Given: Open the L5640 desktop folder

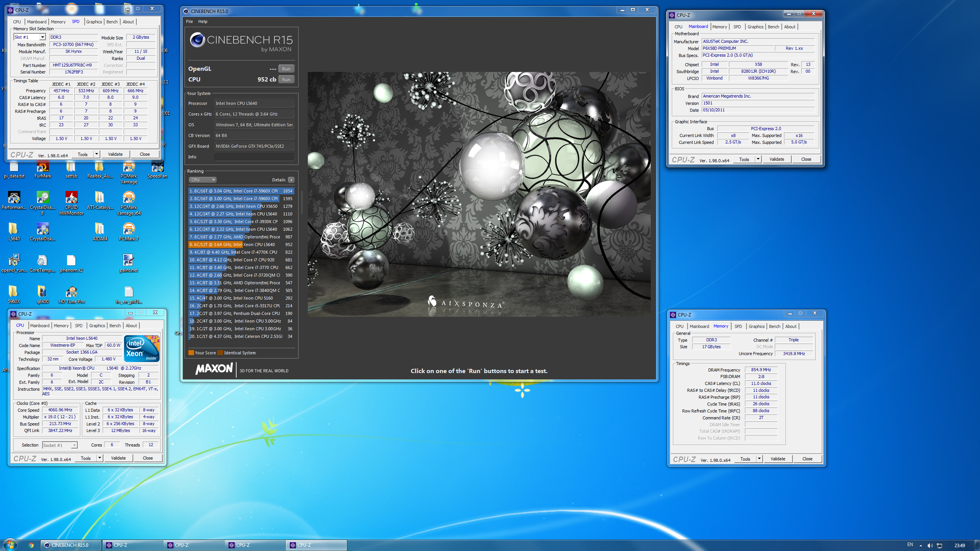Looking at the screenshot, I should [x=14, y=232].
